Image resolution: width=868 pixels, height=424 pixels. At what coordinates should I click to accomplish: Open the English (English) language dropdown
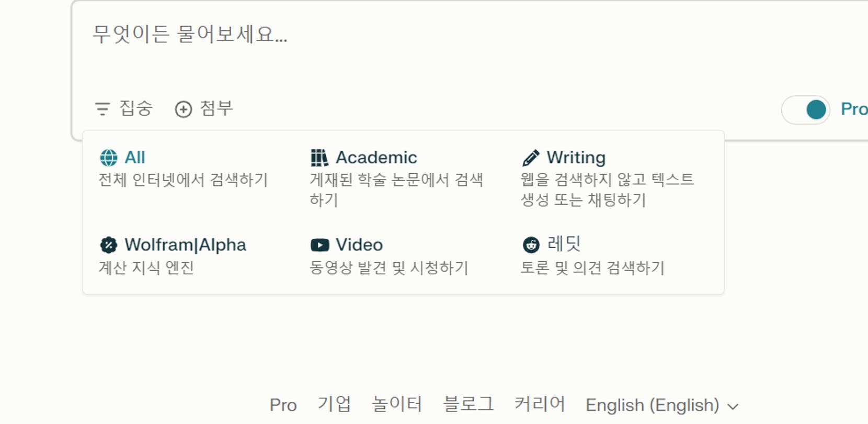(x=652, y=405)
